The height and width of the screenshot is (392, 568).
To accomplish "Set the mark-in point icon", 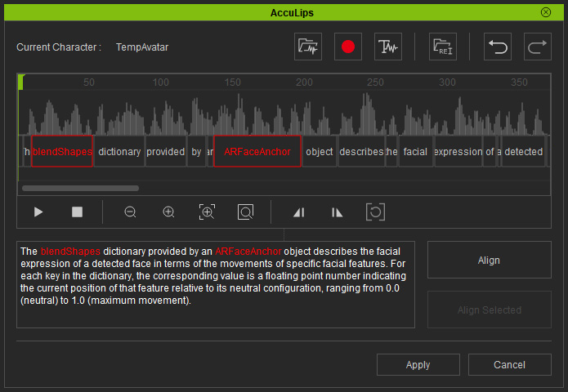I will [x=299, y=212].
